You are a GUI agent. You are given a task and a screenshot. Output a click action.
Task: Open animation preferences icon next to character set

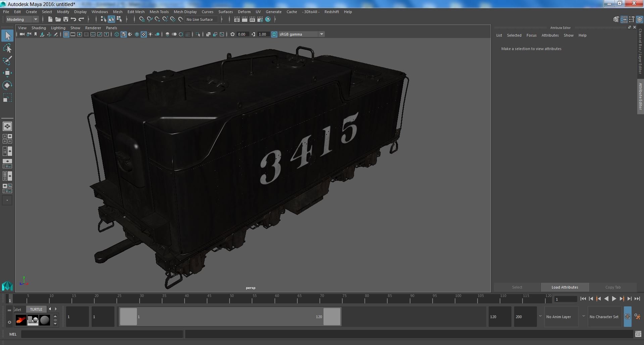click(x=637, y=316)
